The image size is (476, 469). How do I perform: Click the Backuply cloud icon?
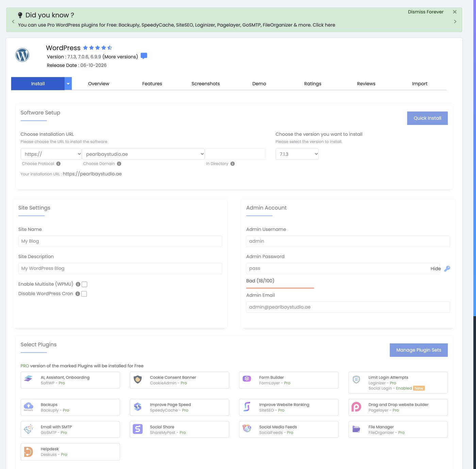29,406
